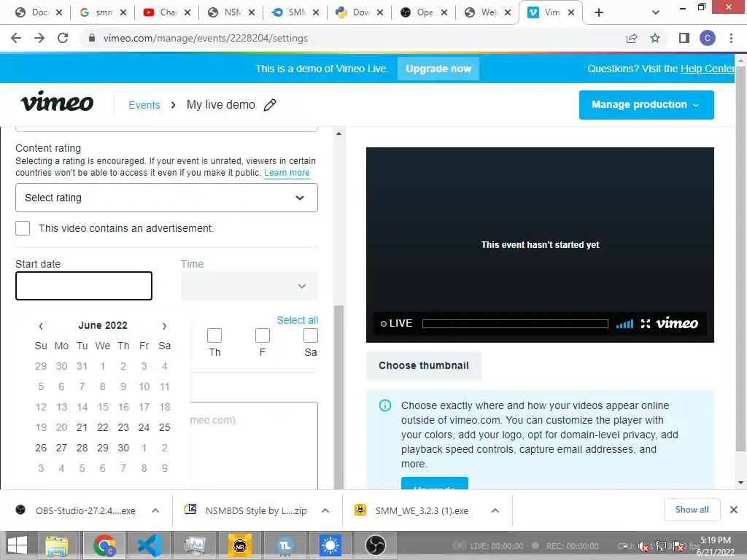
Task: Select June 30 in the calendar
Action: [x=123, y=448]
